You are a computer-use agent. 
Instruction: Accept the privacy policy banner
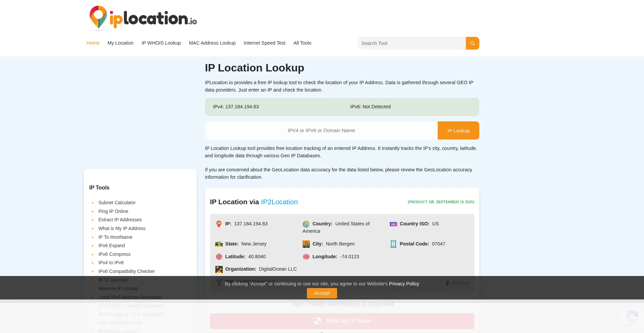click(x=322, y=293)
